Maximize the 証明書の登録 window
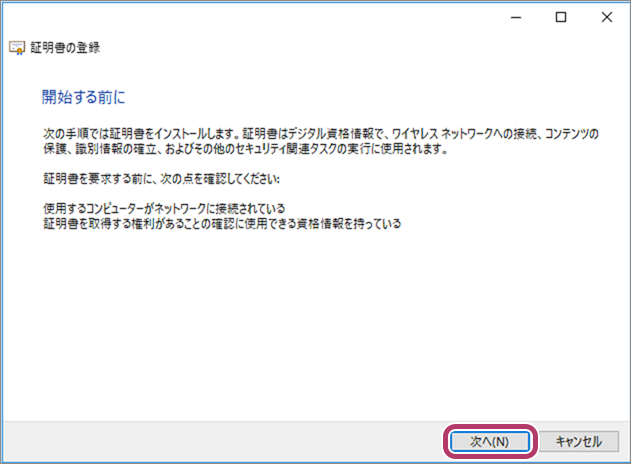Viewport: 631px width, 464px height. click(x=561, y=17)
